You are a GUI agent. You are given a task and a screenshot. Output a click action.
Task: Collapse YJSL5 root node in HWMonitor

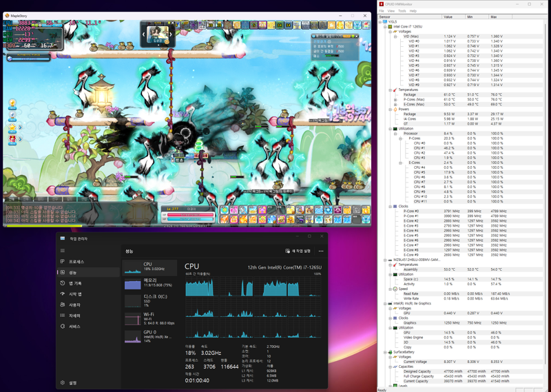tap(380, 22)
